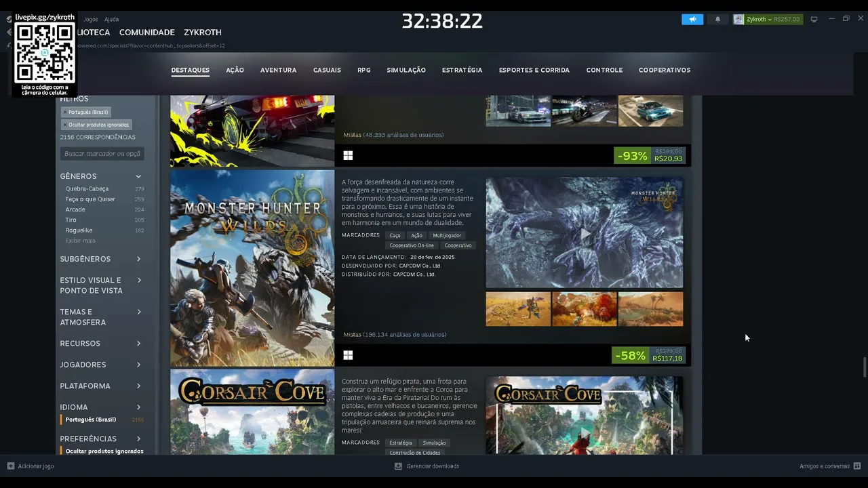Click the Zykroth profile avatar
Screen dimensions: 868x488
coord(738,19)
